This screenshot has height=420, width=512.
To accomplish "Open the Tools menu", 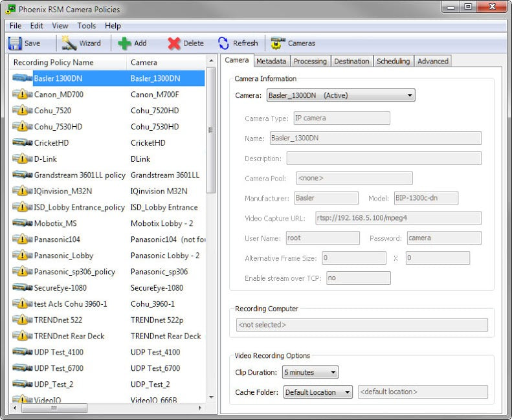I will point(87,26).
